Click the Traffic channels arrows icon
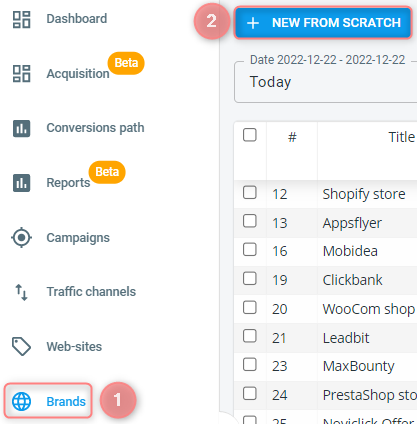Image resolution: width=417 pixels, height=424 pixels. [22, 292]
